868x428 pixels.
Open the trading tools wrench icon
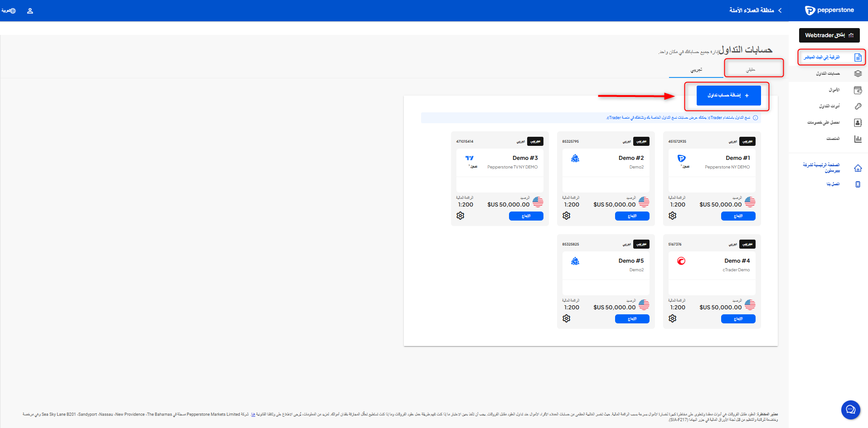click(858, 106)
